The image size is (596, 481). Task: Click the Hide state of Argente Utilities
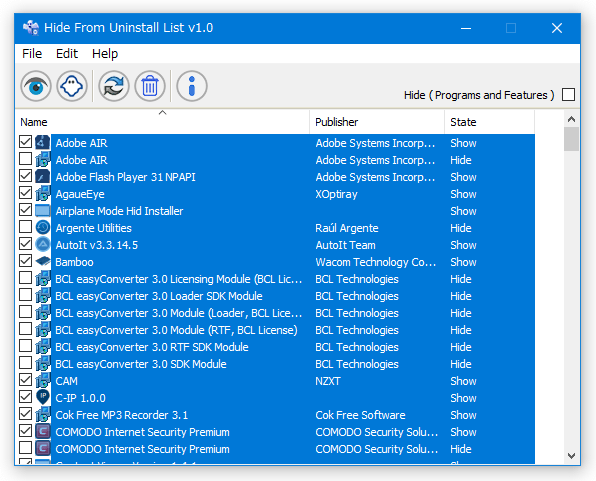tap(461, 228)
